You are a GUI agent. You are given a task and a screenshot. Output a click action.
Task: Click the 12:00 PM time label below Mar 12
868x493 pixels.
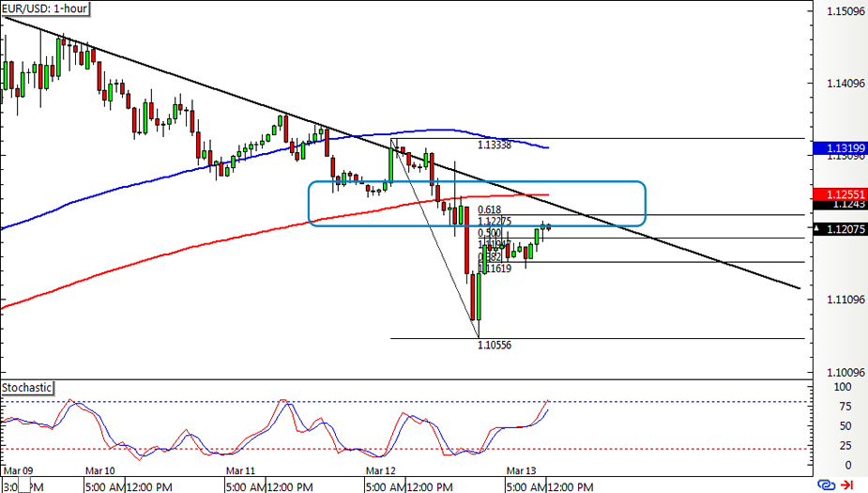point(430,487)
